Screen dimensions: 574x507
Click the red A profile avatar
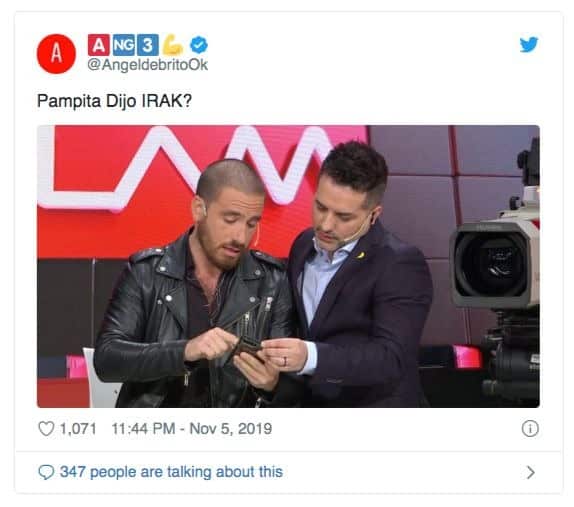(x=56, y=54)
